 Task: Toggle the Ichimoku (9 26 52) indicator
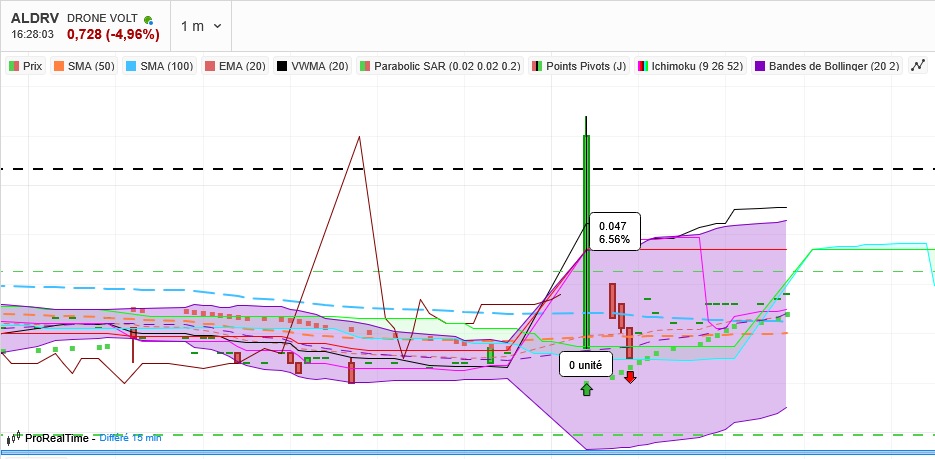(691, 66)
